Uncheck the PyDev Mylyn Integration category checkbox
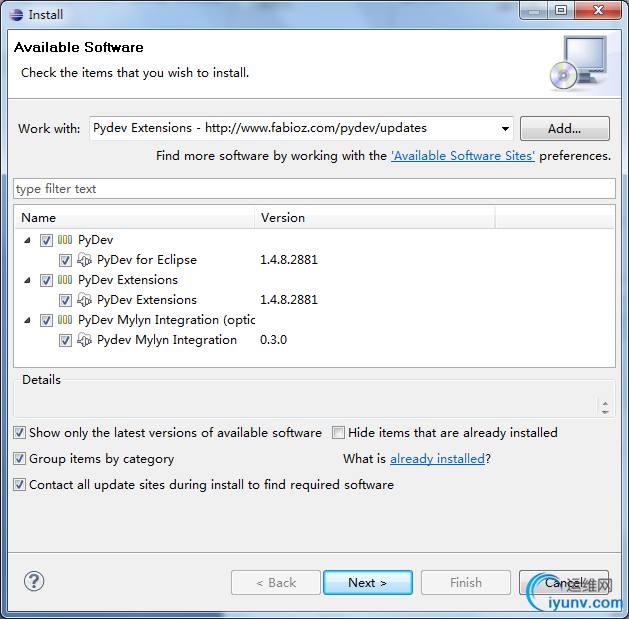Screen dimensions: 629x619 pos(46,320)
